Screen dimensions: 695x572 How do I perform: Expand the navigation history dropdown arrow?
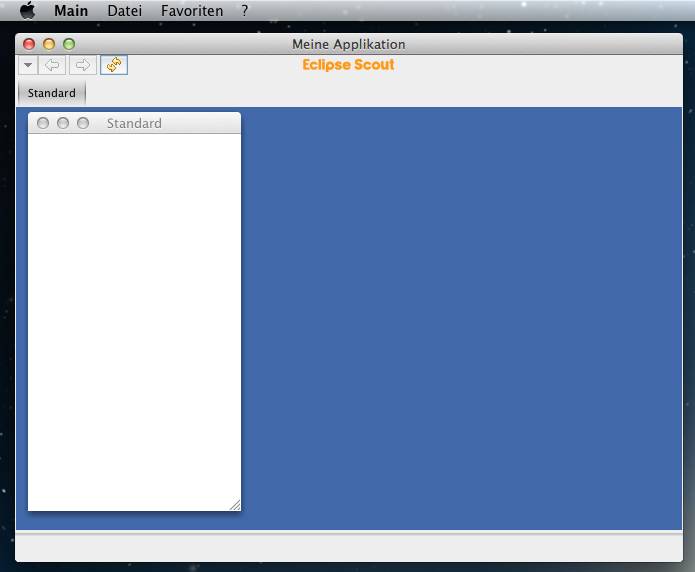point(28,65)
